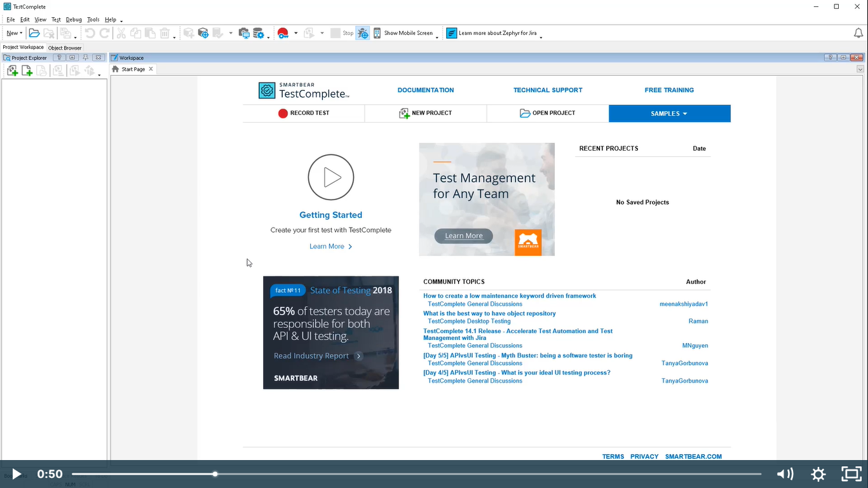Screen dimensions: 868x488
Task: Close the Project Explorer panel
Action: point(98,58)
